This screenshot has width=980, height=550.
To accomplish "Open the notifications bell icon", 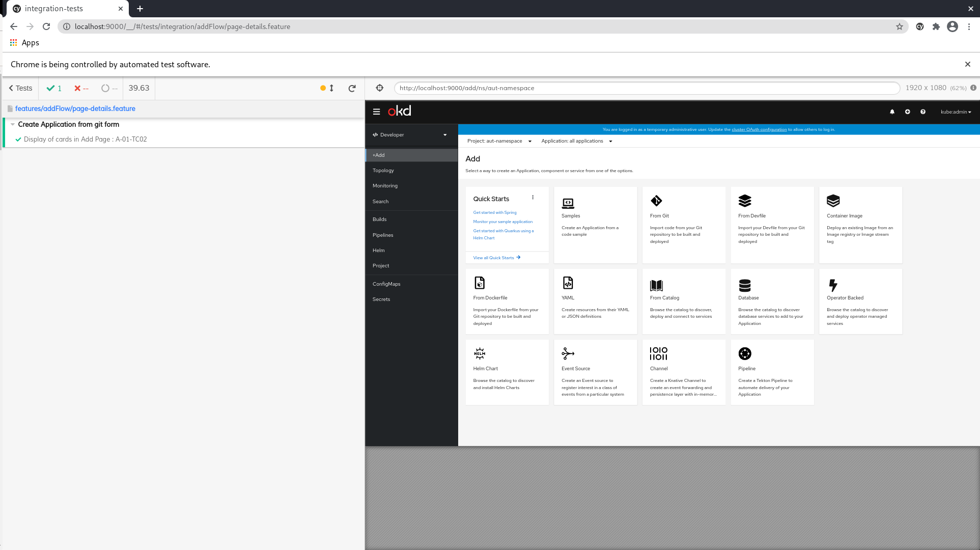I will click(x=892, y=112).
